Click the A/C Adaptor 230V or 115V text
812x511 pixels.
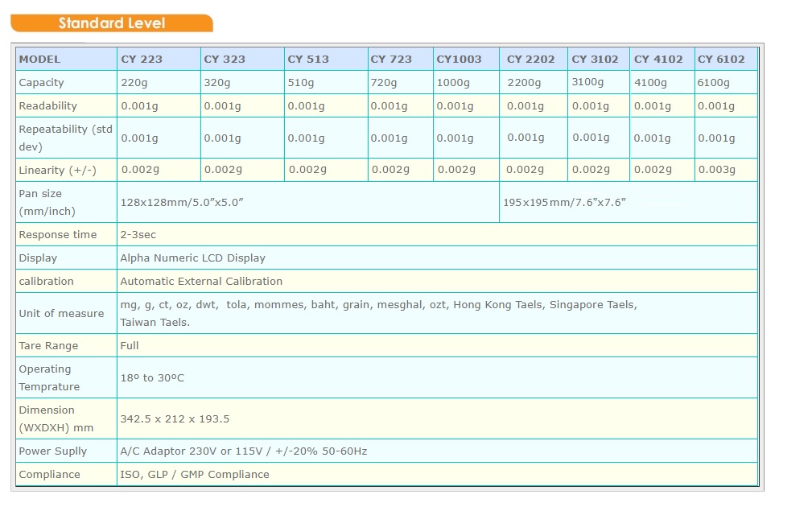point(244,451)
